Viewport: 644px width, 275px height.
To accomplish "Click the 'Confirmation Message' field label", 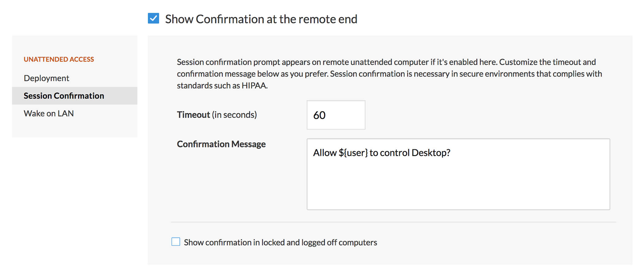I will pos(221,144).
